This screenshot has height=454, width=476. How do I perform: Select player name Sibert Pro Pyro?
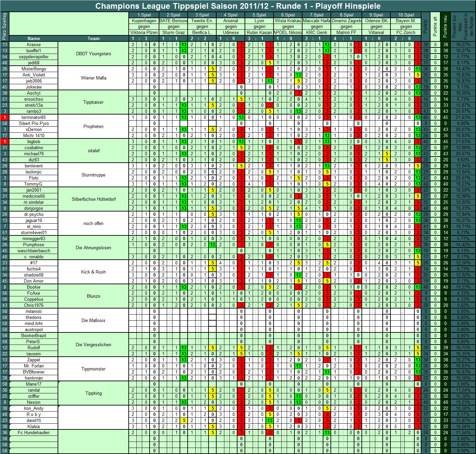[x=34, y=123]
